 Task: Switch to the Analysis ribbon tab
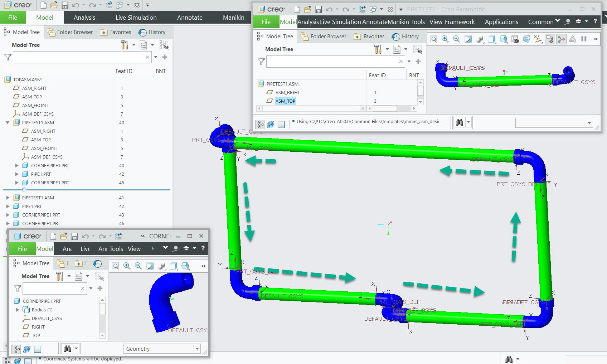[x=84, y=17]
